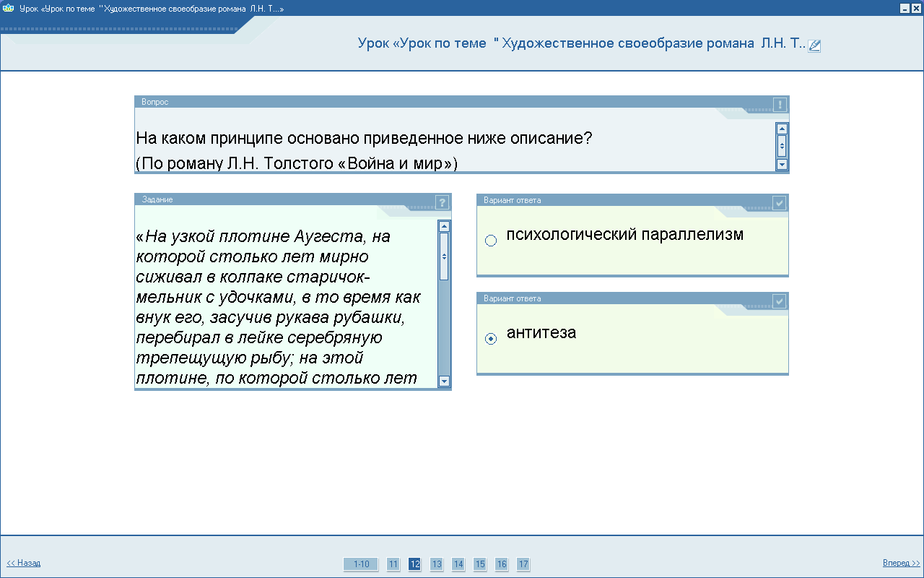Go back with the << Назад link
Screen dimensions: 924x578
click(24, 564)
